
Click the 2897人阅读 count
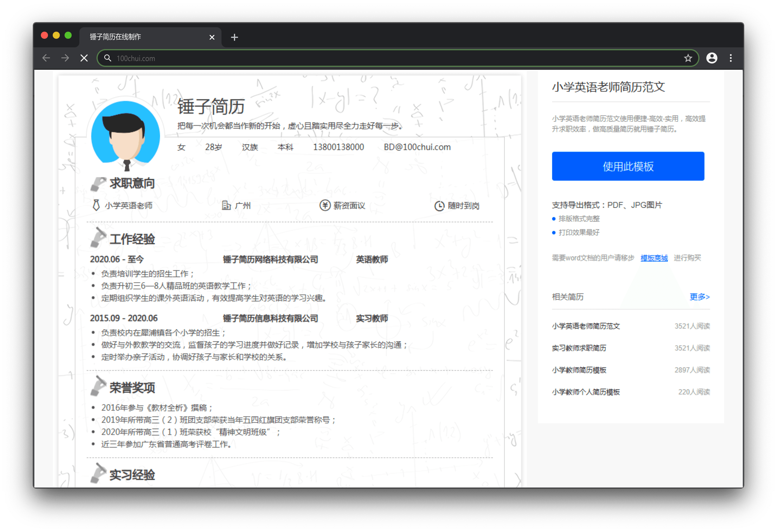coord(692,370)
